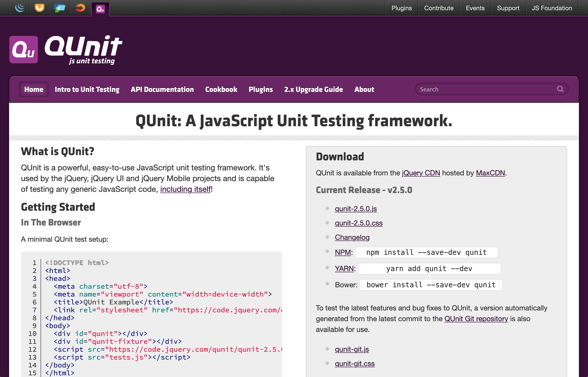This screenshot has width=588, height=377.
Task: Click code line 4 meta charset utf-8
Action: (x=101, y=286)
